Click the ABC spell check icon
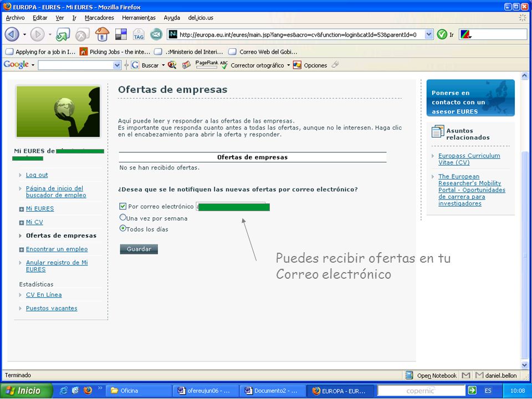532x399 pixels. (224, 64)
